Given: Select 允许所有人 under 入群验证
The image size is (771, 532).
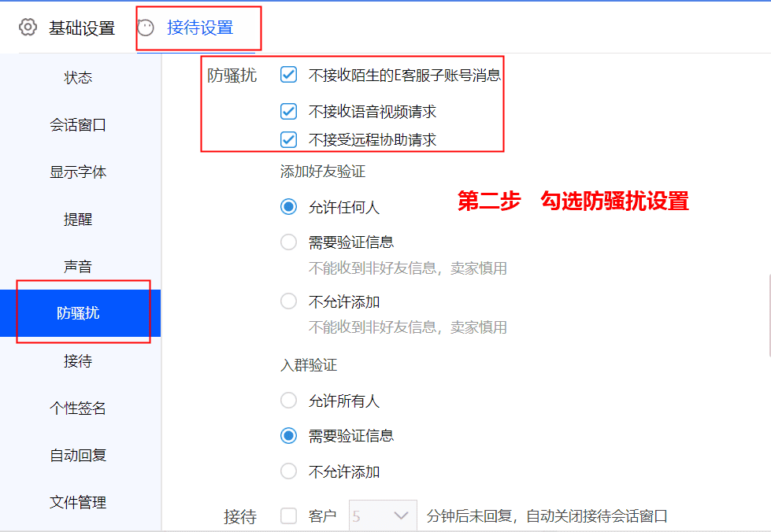Looking at the screenshot, I should (288, 400).
